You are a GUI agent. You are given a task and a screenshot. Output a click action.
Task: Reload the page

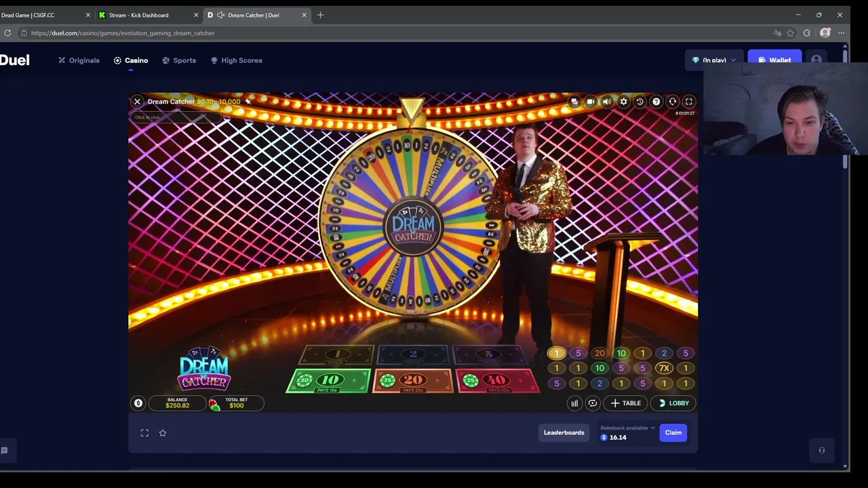pos(7,33)
